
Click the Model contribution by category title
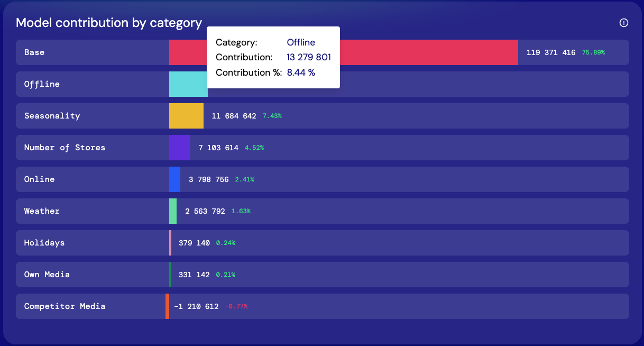point(109,23)
